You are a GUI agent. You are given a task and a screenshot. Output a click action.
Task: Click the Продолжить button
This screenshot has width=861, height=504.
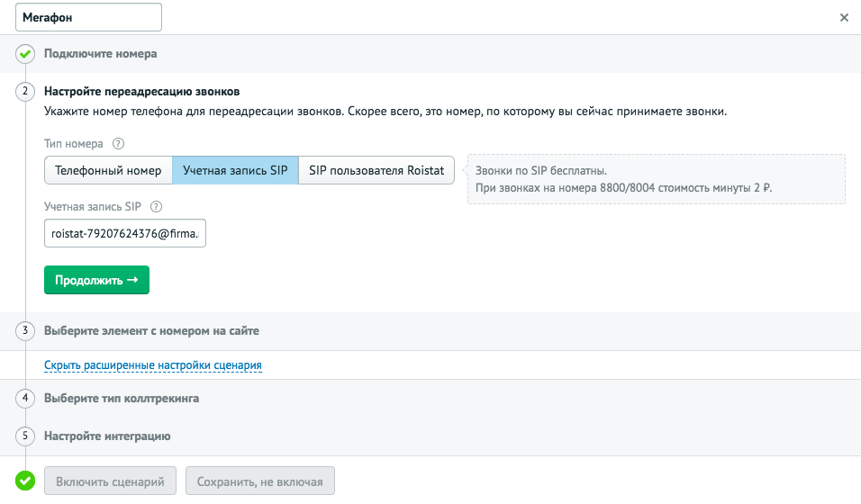point(96,280)
